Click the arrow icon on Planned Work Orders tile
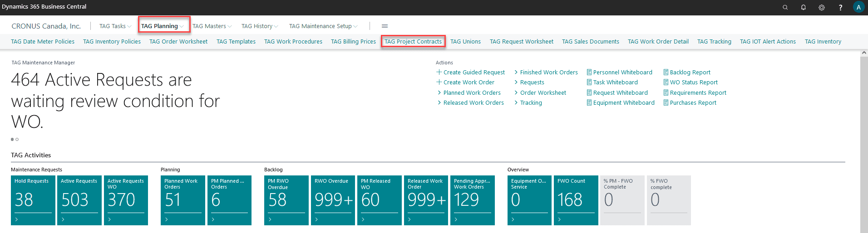This screenshot has height=233, width=868. [x=167, y=219]
